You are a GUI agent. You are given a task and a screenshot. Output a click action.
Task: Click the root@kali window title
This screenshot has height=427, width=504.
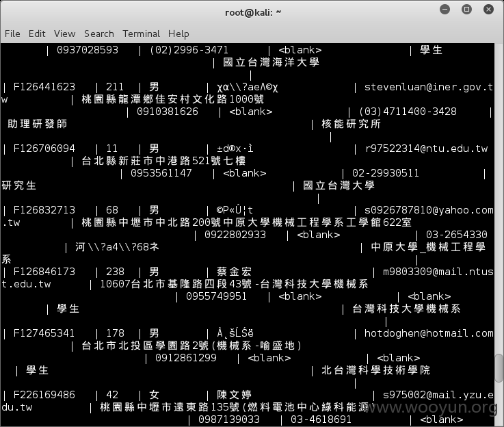click(253, 13)
